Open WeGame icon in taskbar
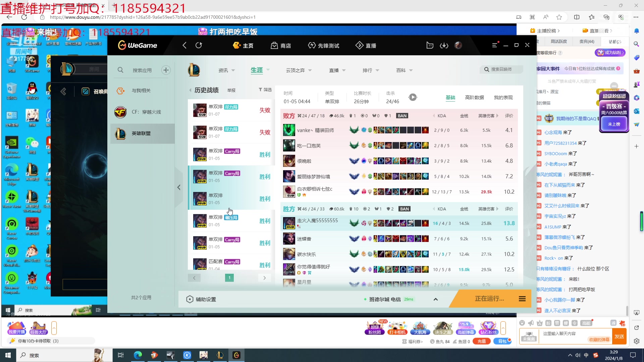Image resolution: width=644 pixels, height=362 pixels. (236, 355)
